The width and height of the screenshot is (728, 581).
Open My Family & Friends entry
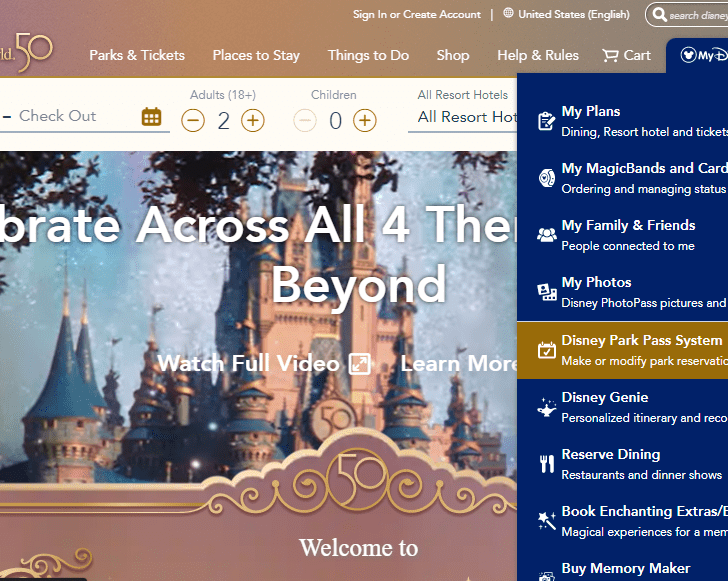622,235
